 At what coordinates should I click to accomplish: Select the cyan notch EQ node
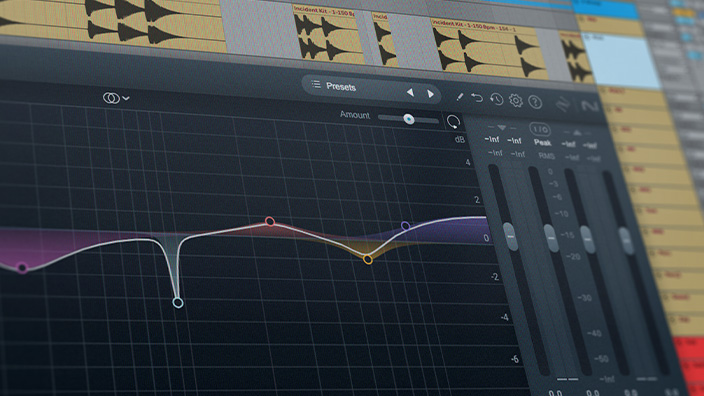178,303
